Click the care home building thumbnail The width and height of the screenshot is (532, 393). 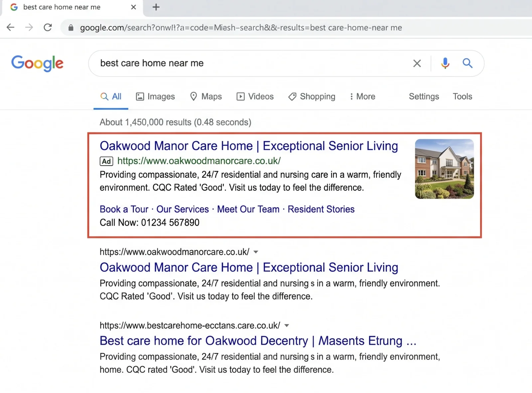pyautogui.click(x=444, y=169)
